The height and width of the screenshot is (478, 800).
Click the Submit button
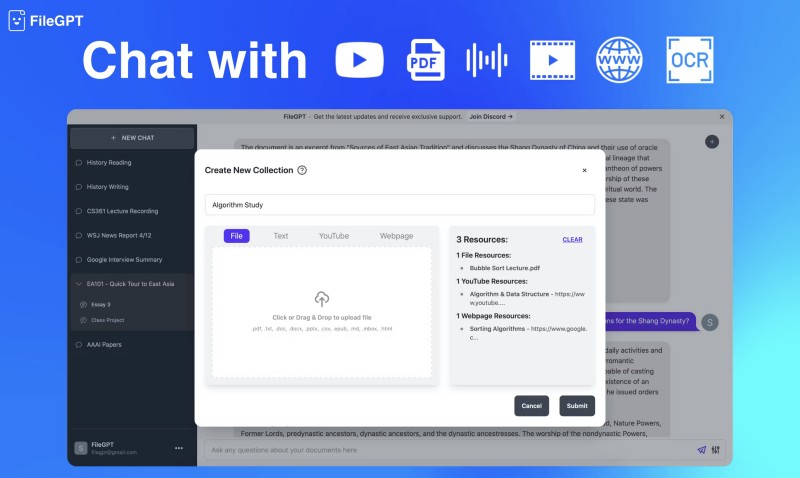[x=577, y=406]
